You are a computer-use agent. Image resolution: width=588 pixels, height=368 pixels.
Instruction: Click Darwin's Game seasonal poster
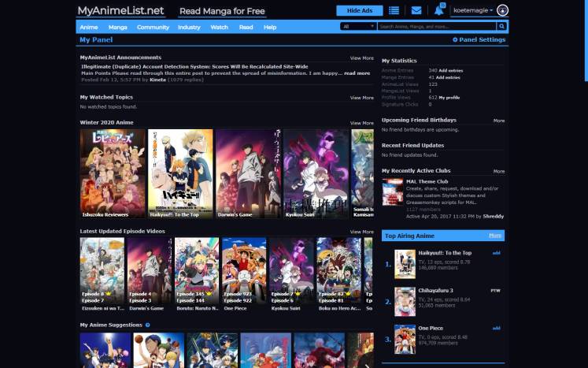click(248, 174)
